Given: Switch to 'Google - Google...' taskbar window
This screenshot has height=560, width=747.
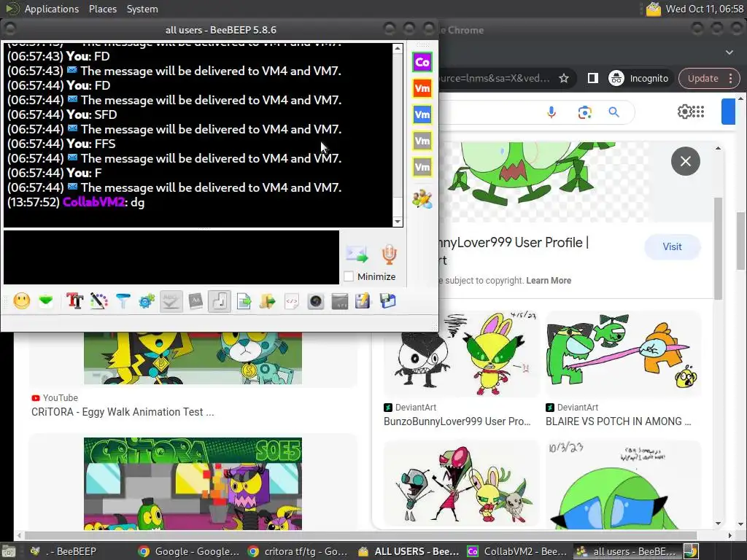Looking at the screenshot, I should coord(189,551).
